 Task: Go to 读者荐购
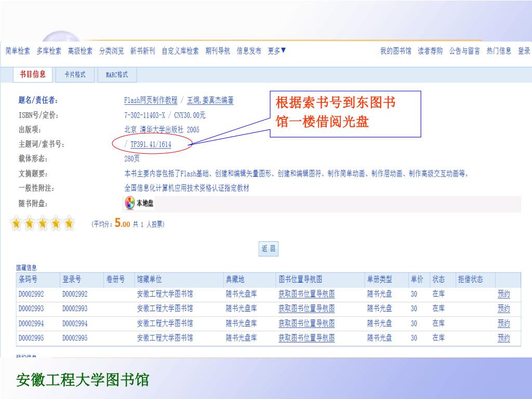coord(430,51)
